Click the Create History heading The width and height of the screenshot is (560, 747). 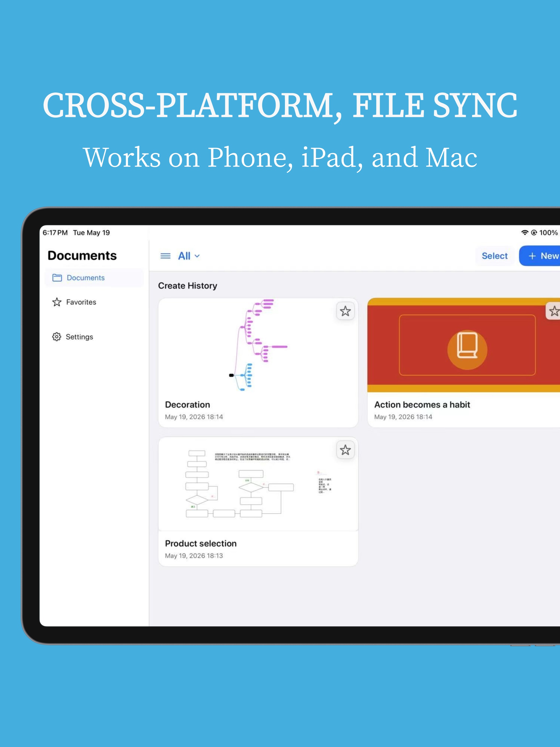pyautogui.click(x=188, y=286)
